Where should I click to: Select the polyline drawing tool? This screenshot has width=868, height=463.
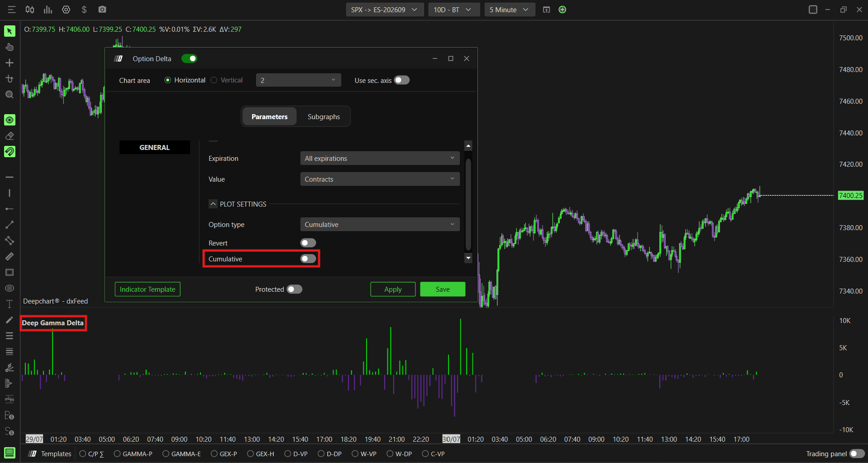[10, 241]
